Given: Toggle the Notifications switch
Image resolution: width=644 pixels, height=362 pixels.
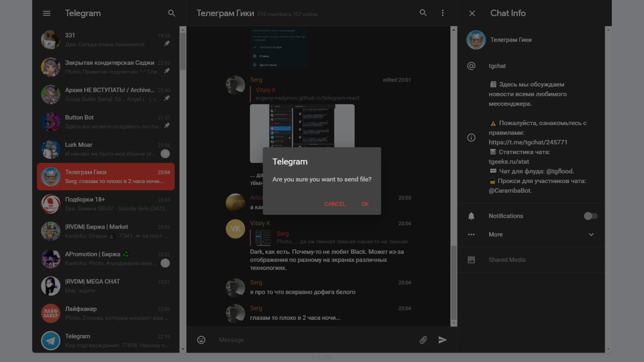Looking at the screenshot, I should 591,216.
